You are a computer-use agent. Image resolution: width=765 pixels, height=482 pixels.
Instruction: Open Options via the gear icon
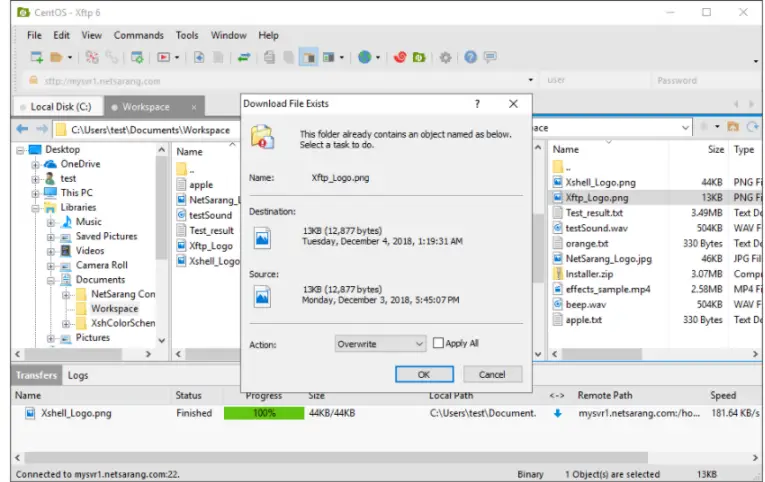[x=445, y=57]
